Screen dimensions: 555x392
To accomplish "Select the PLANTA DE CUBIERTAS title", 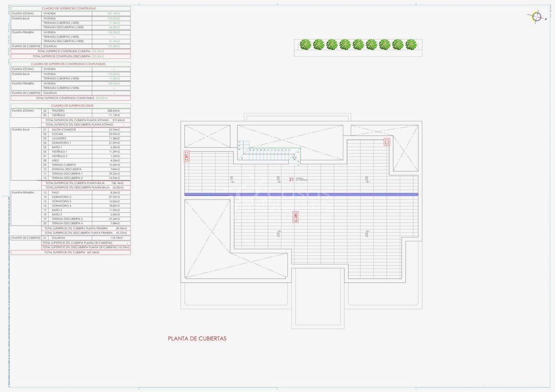I will (x=197, y=339).
